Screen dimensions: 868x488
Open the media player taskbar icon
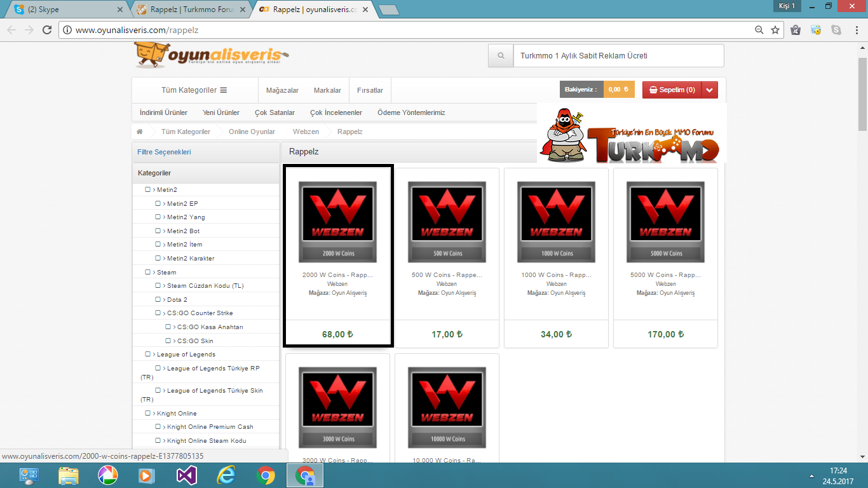point(147,475)
